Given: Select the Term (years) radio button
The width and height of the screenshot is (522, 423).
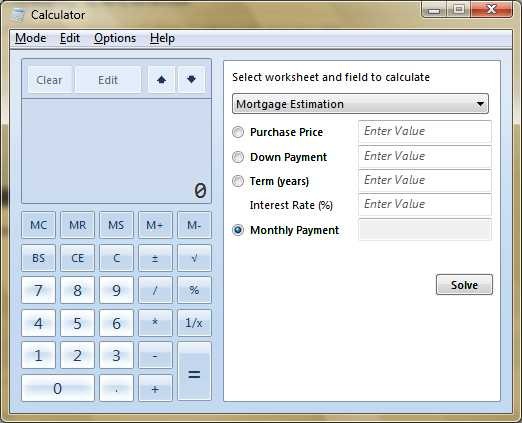Looking at the screenshot, I should click(x=238, y=181).
